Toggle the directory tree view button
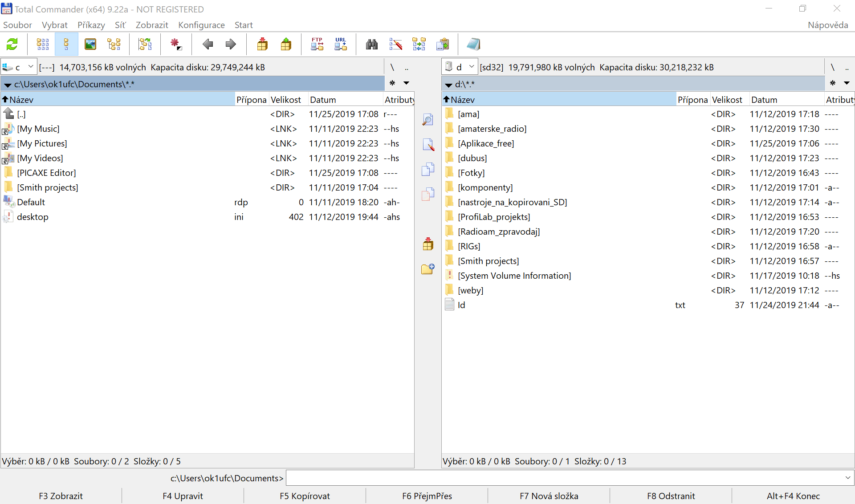The image size is (855, 504). (x=114, y=44)
